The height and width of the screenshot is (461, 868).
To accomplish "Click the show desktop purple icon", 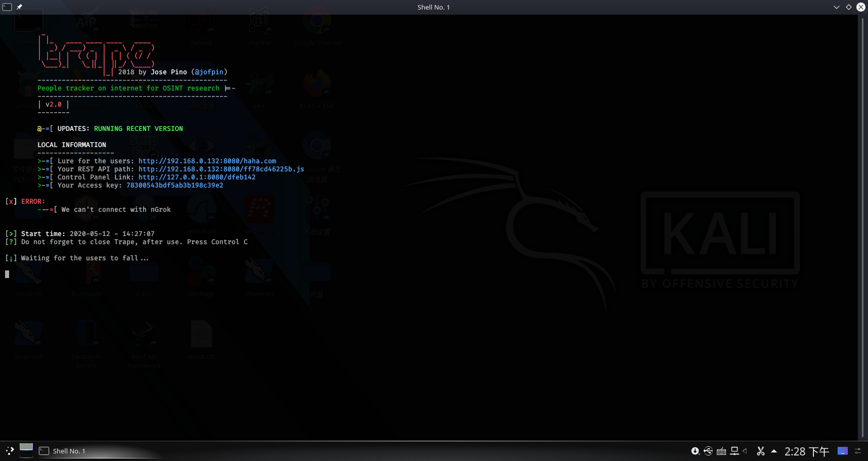I will pyautogui.click(x=842, y=451).
